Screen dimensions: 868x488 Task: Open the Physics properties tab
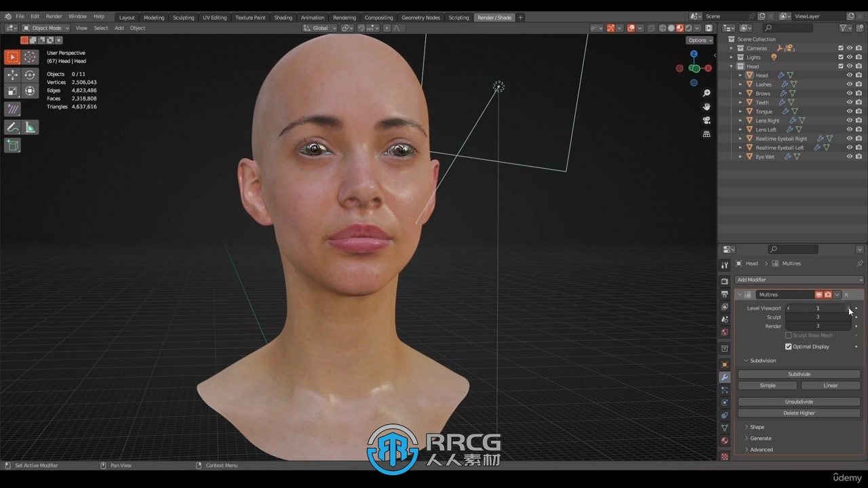tap(724, 403)
